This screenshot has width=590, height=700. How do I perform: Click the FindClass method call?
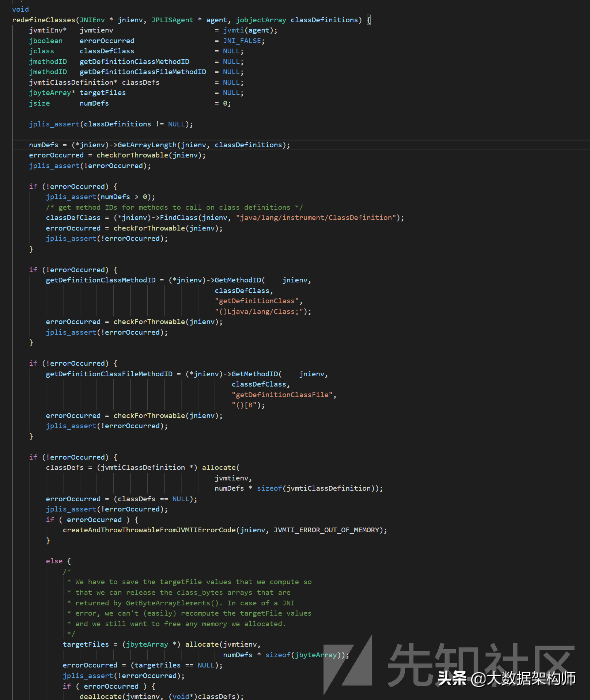[179, 218]
